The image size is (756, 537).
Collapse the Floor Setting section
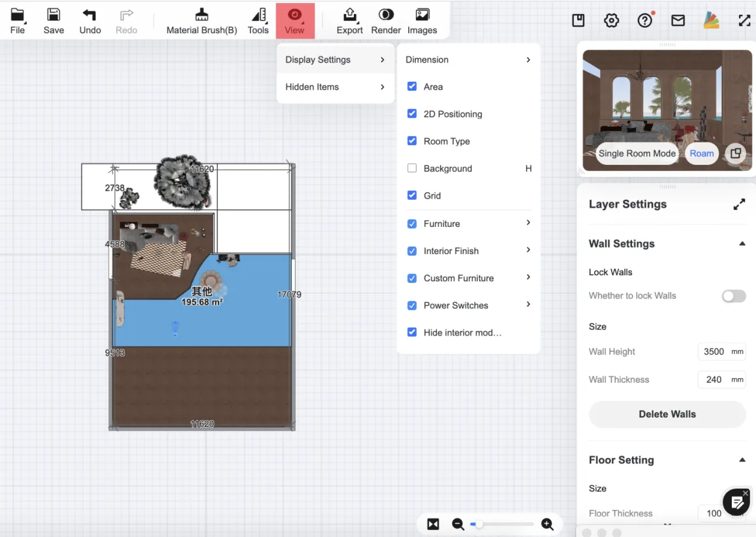pos(742,460)
